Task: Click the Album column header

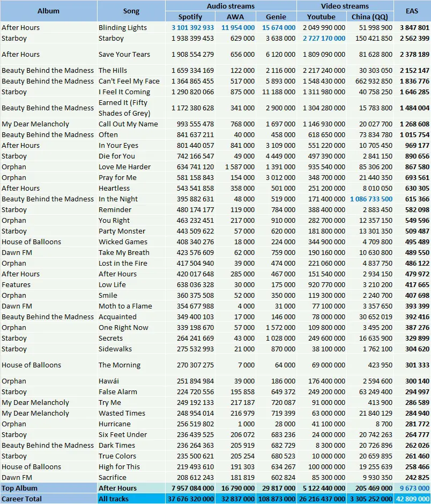Action: [48, 11]
